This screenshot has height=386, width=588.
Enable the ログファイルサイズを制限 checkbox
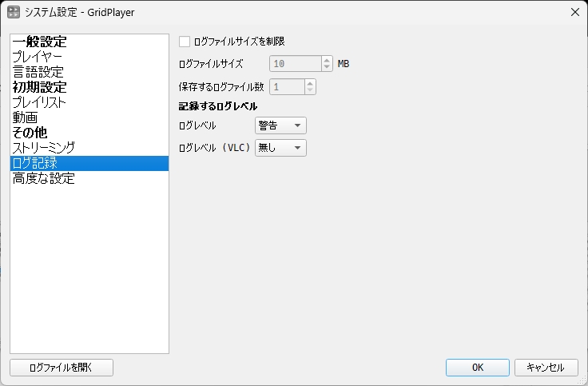[x=185, y=42]
